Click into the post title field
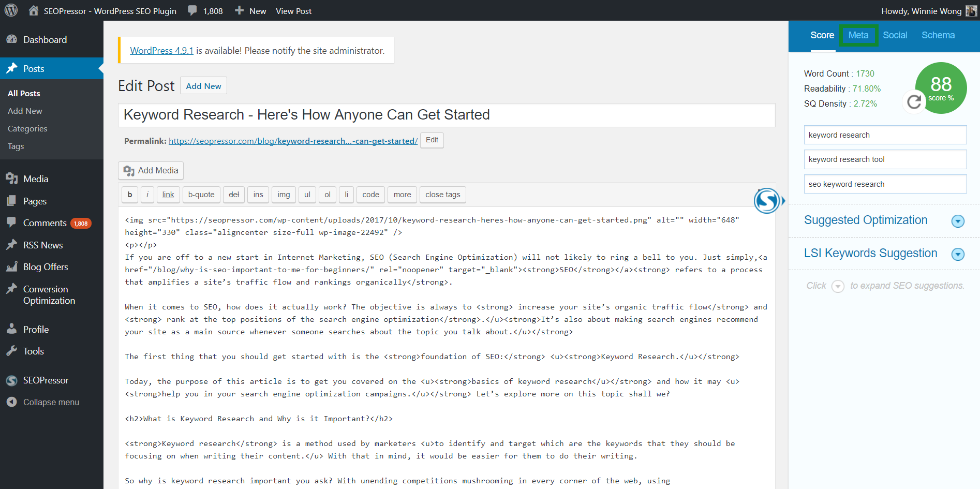Image resolution: width=980 pixels, height=489 pixels. [x=447, y=115]
